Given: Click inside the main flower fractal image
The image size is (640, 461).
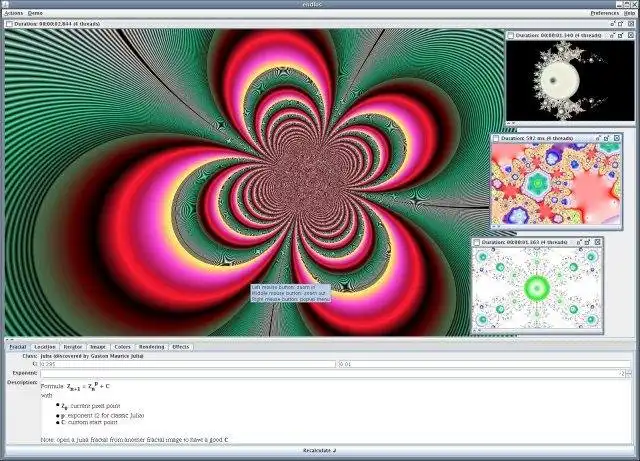Looking at the screenshot, I should pyautogui.click(x=254, y=182).
